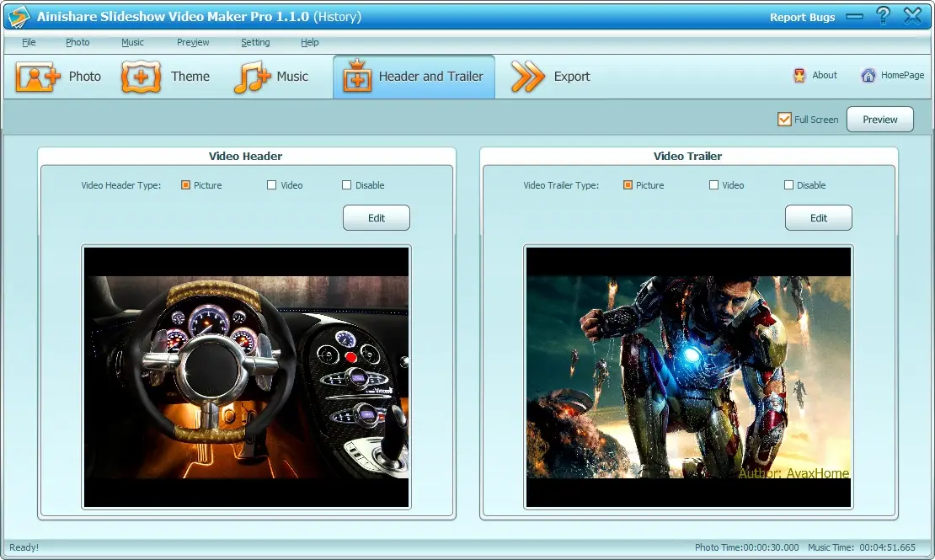Click the Video Trailer Iron Man thumbnail
Image resolution: width=935 pixels, height=560 pixels.
688,377
